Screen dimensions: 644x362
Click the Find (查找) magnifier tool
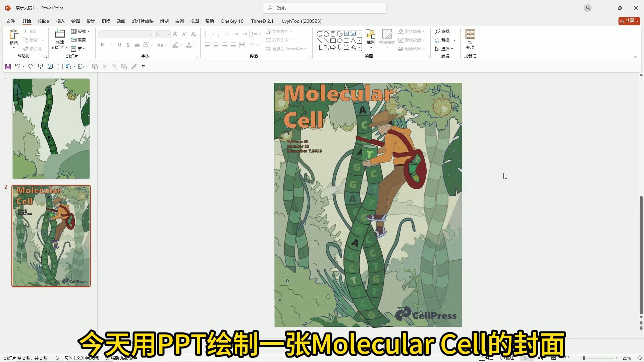pos(442,31)
